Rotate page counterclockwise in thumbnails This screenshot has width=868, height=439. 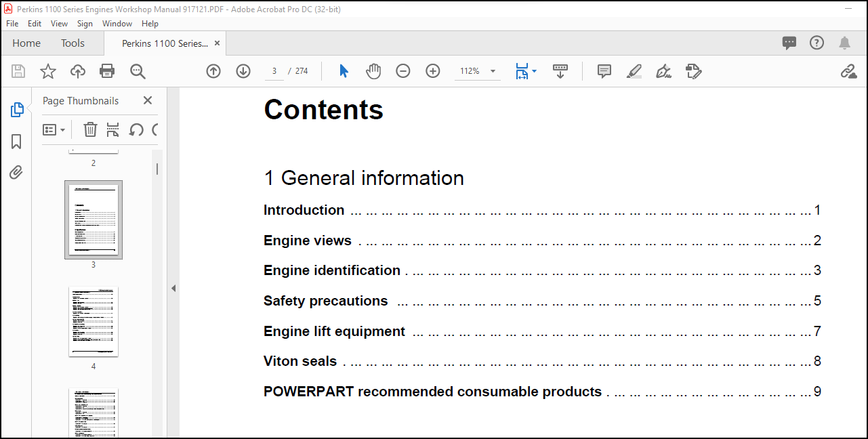pyautogui.click(x=136, y=129)
